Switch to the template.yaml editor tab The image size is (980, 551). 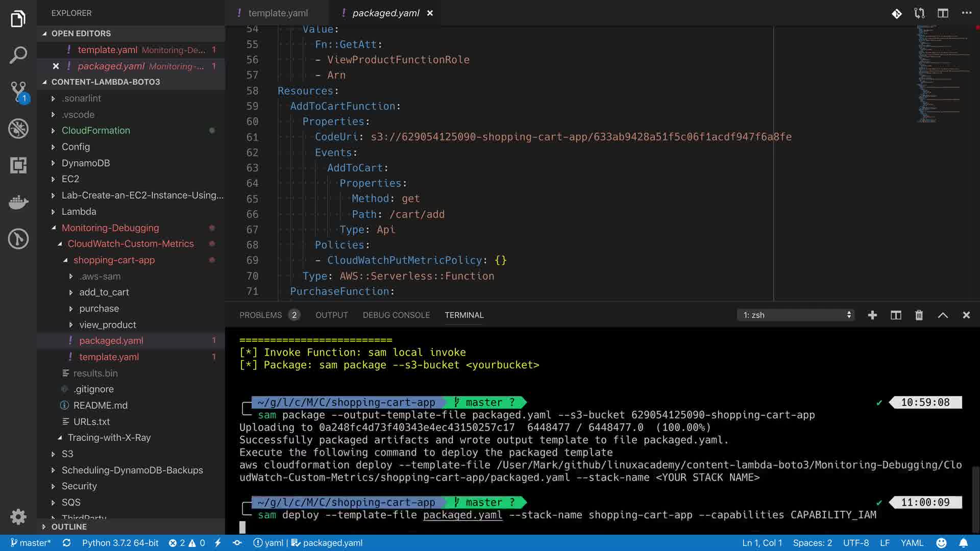pos(278,13)
